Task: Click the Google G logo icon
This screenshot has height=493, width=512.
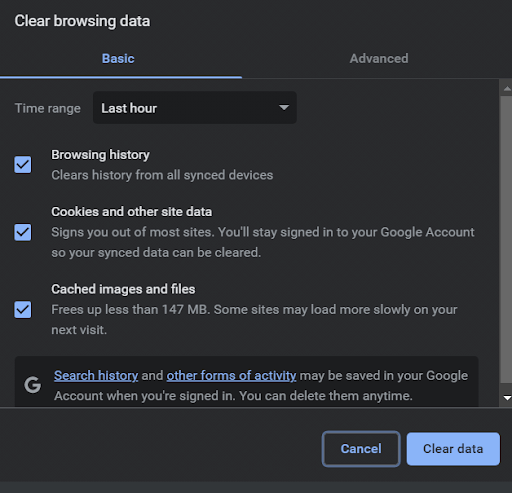Action: (33, 385)
